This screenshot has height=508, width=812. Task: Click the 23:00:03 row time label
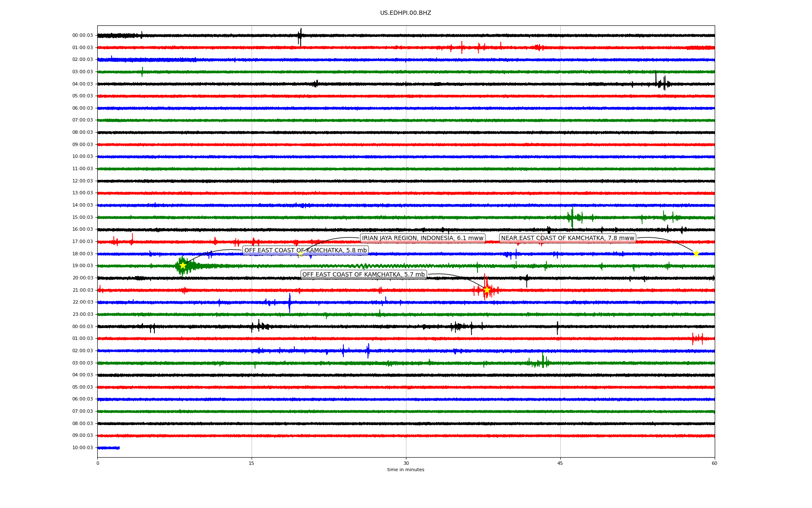(x=82, y=314)
